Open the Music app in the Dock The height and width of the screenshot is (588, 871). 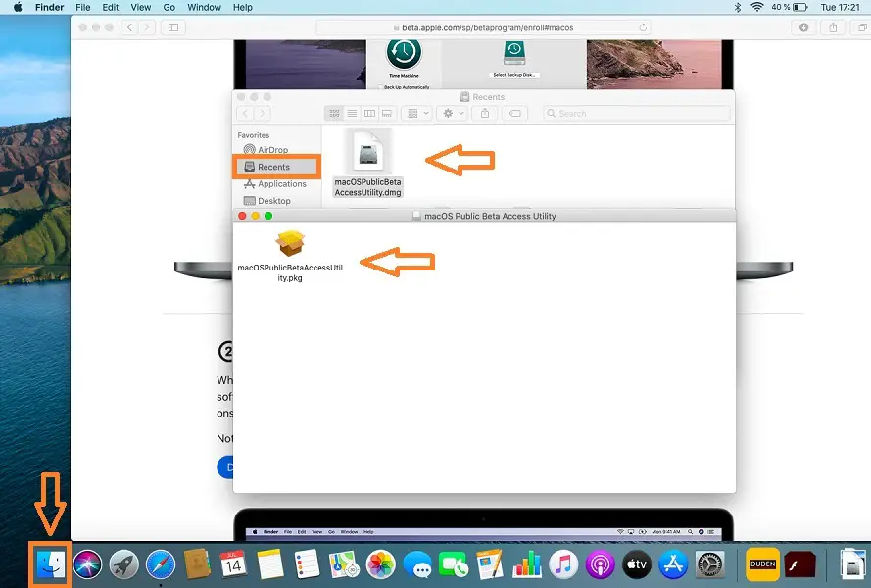click(562, 564)
